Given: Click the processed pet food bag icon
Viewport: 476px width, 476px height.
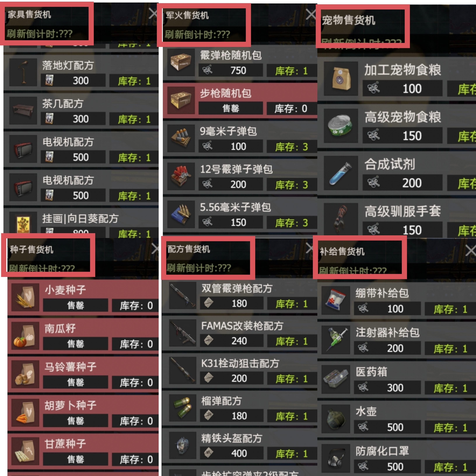Looking at the screenshot, I should [x=341, y=79].
